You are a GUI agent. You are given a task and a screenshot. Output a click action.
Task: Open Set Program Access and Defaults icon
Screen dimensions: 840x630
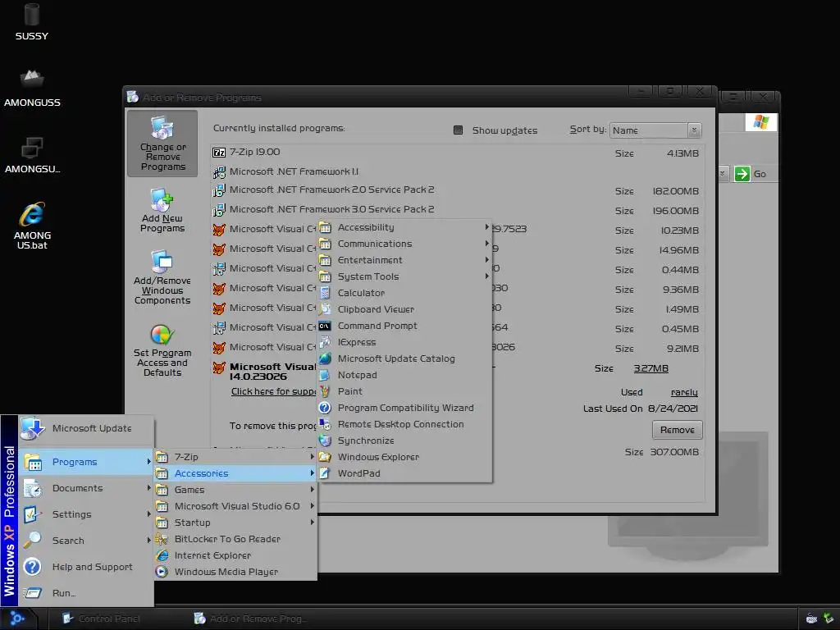coord(162,350)
